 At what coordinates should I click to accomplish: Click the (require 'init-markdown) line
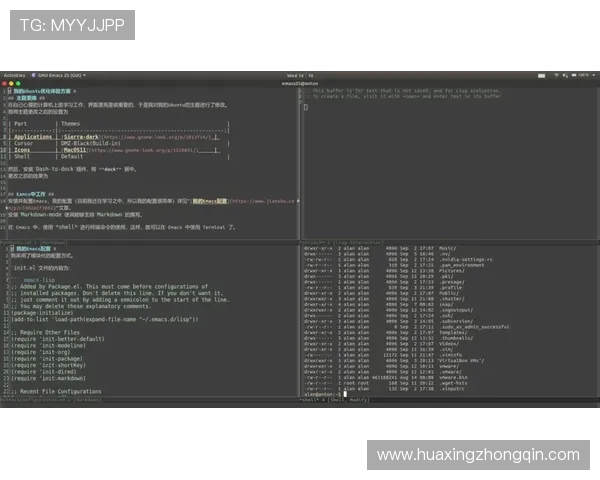[50, 379]
